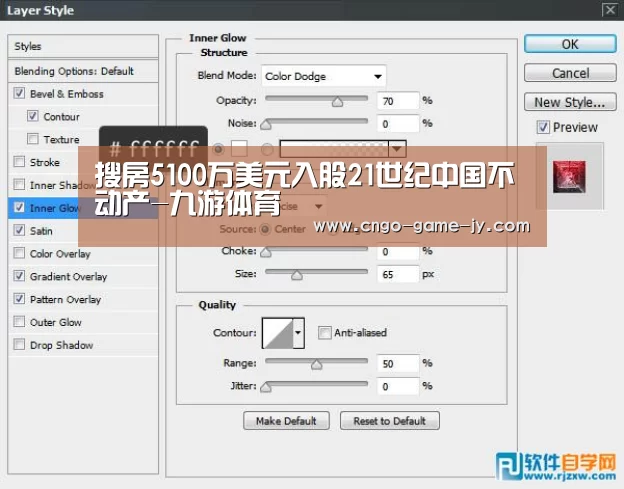Open the Contour picker dropdown arrow
The width and height of the screenshot is (624, 489).
(298, 333)
